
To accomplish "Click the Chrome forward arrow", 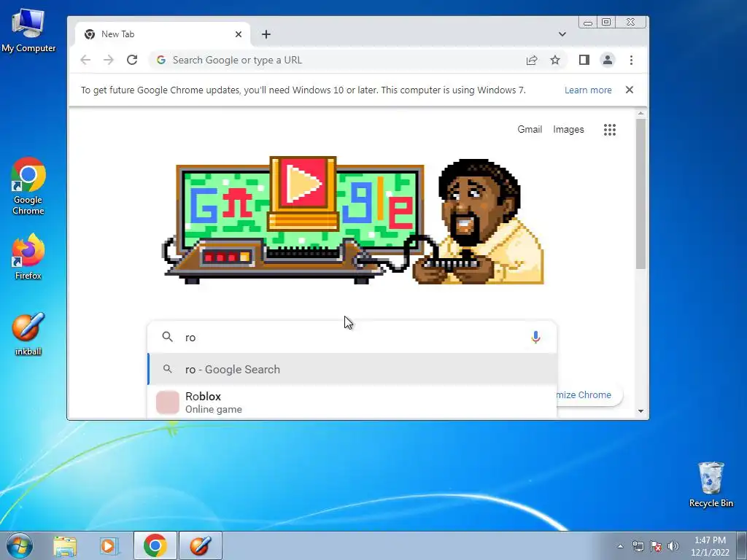I will point(109,60).
